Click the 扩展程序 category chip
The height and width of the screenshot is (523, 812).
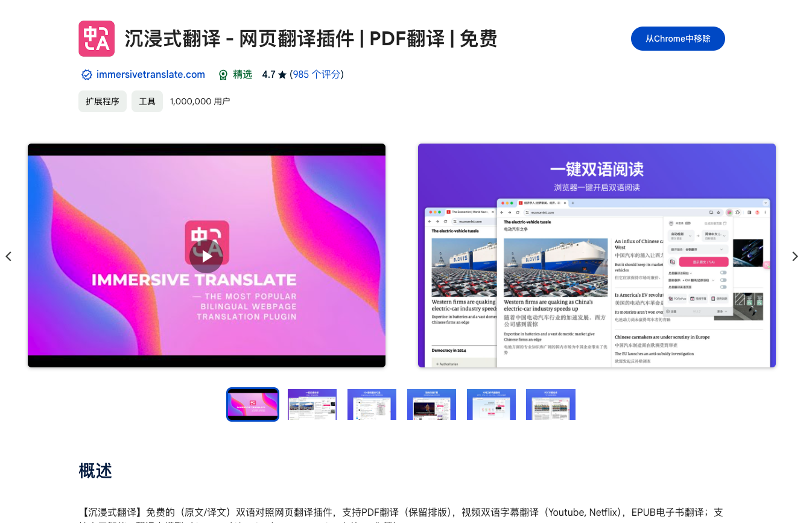coord(103,101)
